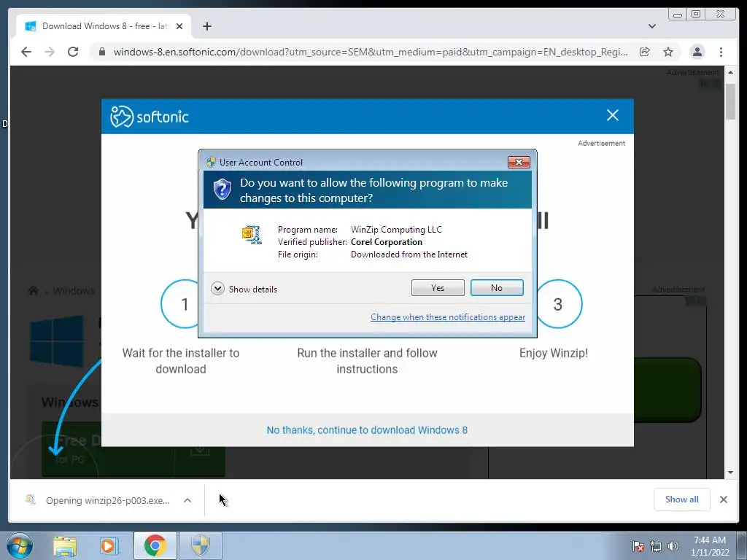Click the Softonic logo
Viewport: 747px width, 560px height.
pos(150,116)
